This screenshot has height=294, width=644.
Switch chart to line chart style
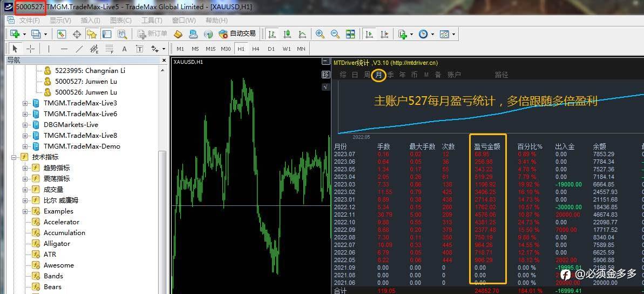point(302,34)
